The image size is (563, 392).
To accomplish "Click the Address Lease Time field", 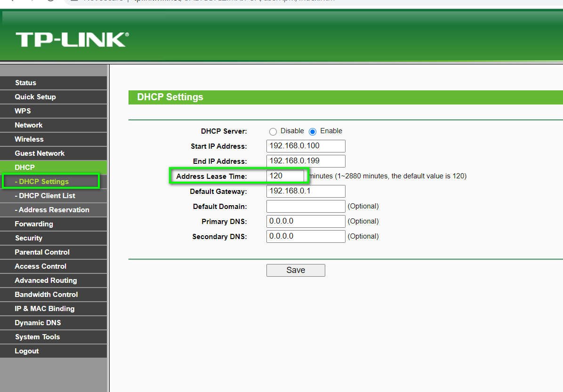I will [x=285, y=176].
